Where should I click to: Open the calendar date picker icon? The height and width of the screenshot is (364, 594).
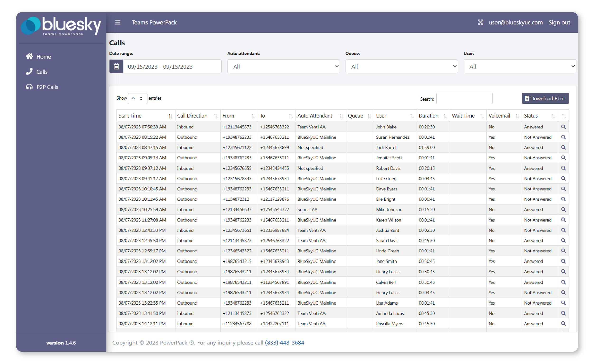116,66
